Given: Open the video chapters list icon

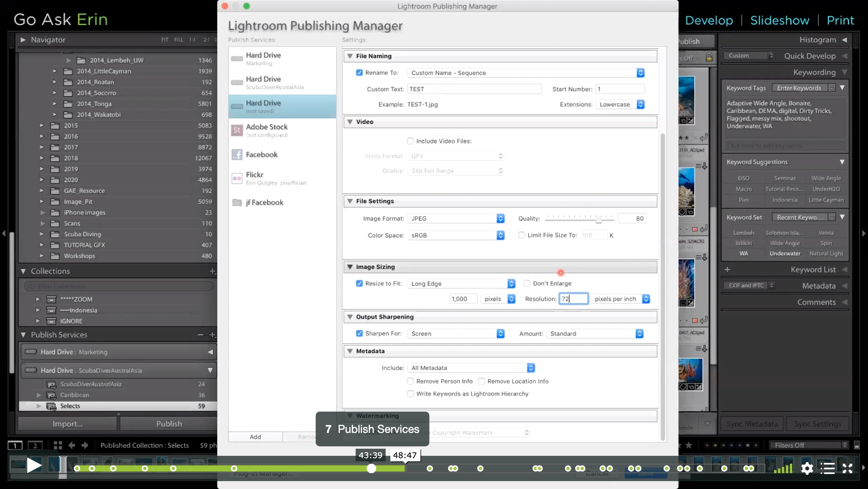Looking at the screenshot, I should (827, 468).
